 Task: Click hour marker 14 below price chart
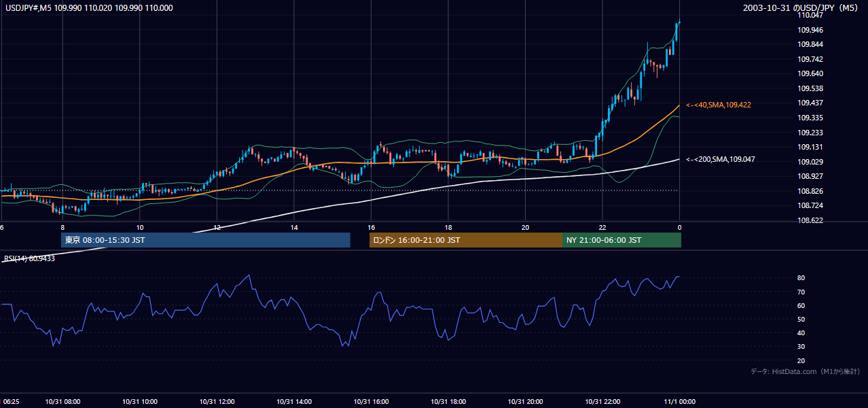(x=293, y=227)
